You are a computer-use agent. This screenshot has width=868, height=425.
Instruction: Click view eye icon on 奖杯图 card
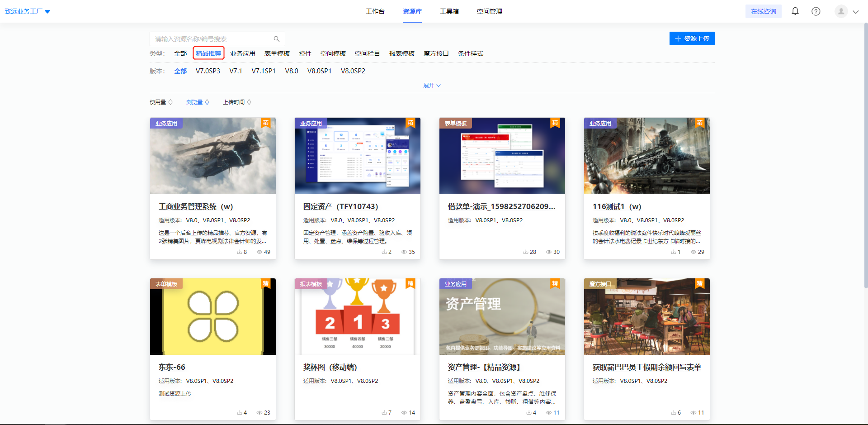[x=404, y=413]
